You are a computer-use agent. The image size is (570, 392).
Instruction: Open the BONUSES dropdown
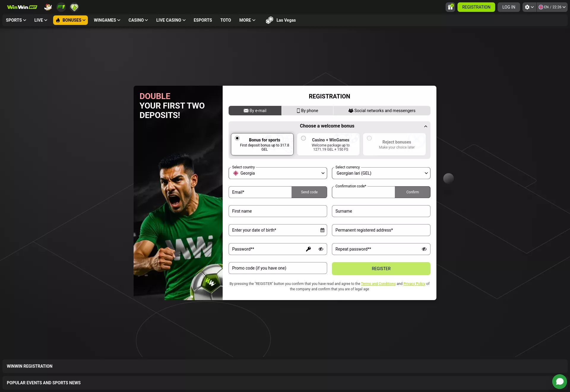pos(70,20)
